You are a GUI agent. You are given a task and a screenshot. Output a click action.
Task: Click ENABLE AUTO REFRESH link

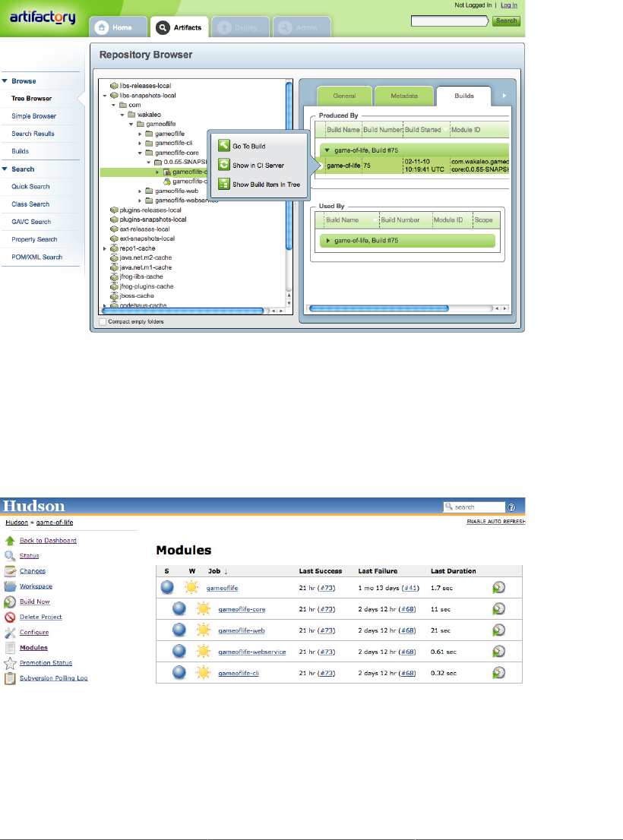pos(495,521)
